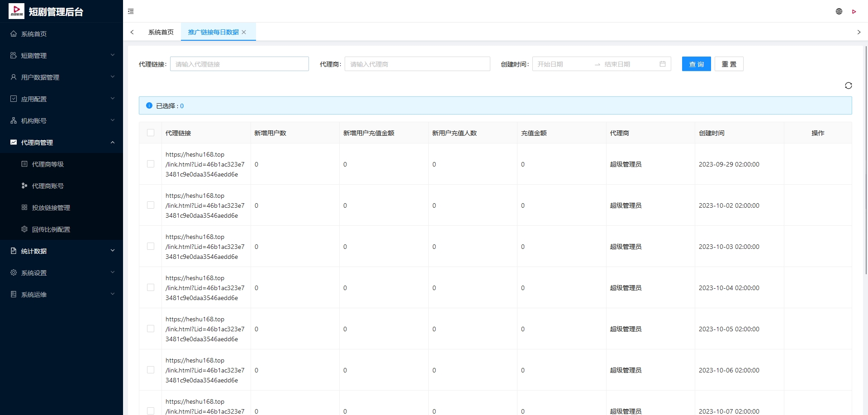Click the 结束日期 end date field

[630, 64]
